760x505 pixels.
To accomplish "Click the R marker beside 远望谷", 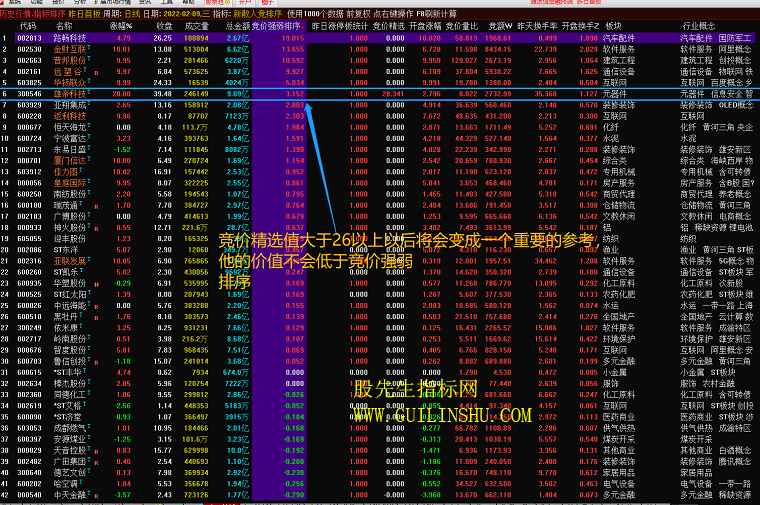I will [96, 73].
